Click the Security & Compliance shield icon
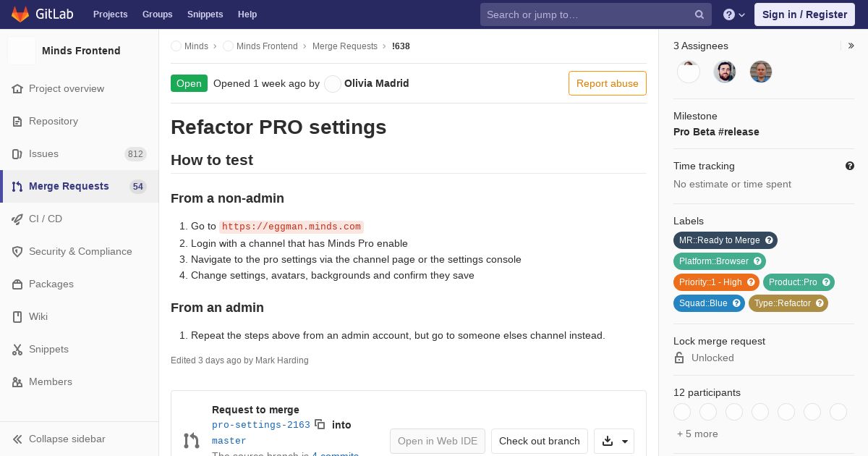The height and width of the screenshot is (456, 868). [17, 251]
